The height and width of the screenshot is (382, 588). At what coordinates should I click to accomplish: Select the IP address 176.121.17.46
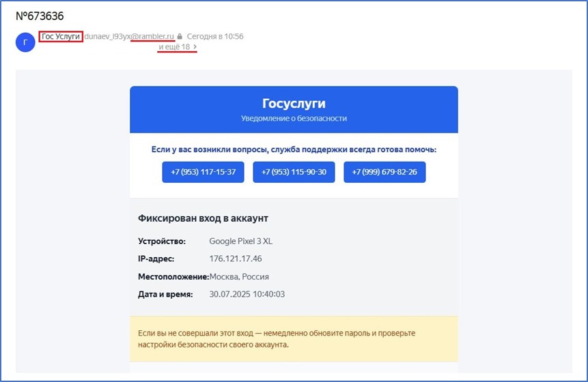(x=236, y=259)
